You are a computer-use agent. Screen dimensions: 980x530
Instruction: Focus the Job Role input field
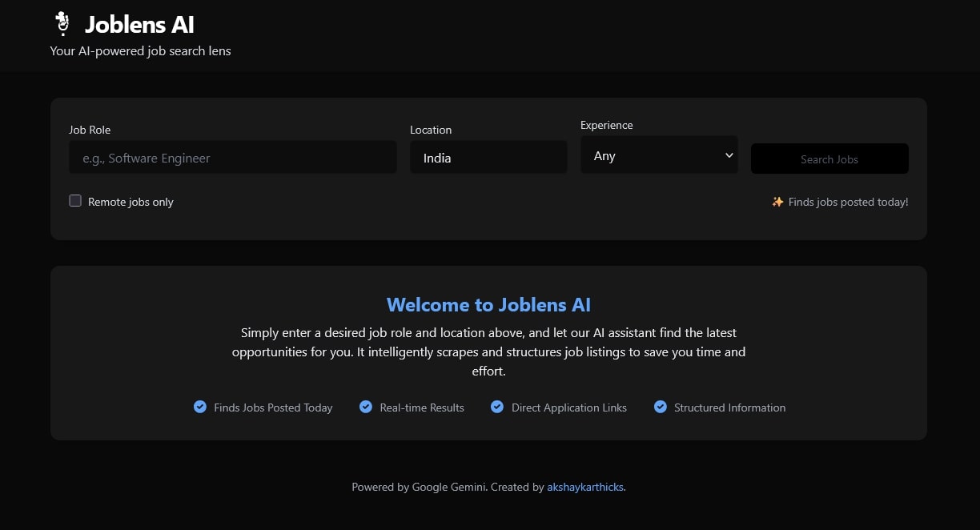coord(232,158)
